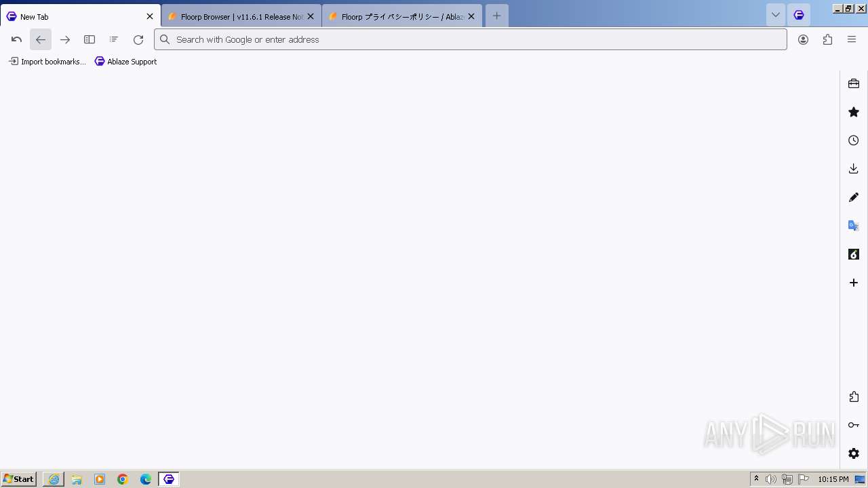Image resolution: width=868 pixels, height=488 pixels.
Task: Click the 10:15 PM clock
Action: click(833, 479)
